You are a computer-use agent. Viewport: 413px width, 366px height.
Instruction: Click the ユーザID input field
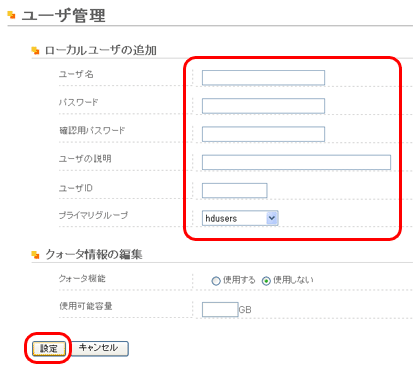tap(235, 191)
